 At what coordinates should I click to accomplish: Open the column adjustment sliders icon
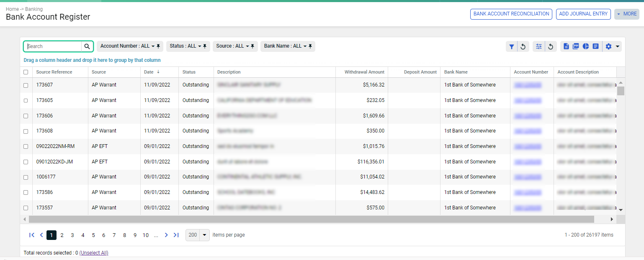tap(538, 47)
